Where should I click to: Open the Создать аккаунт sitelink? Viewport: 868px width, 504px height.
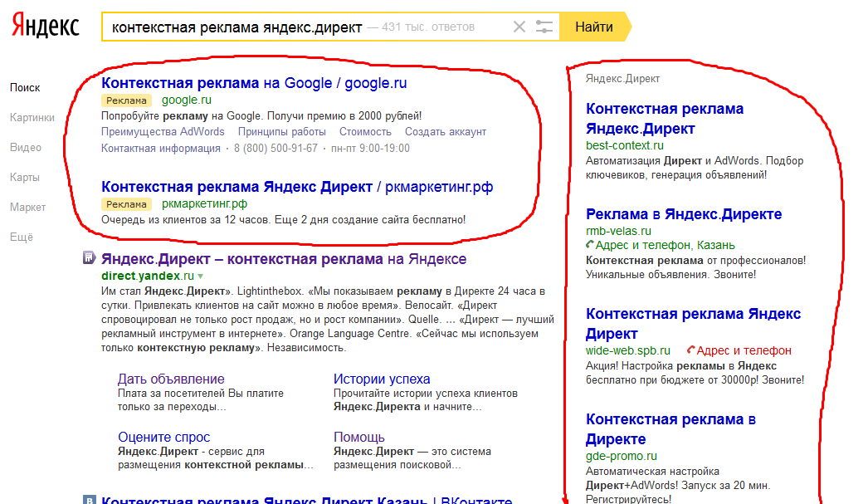(446, 132)
